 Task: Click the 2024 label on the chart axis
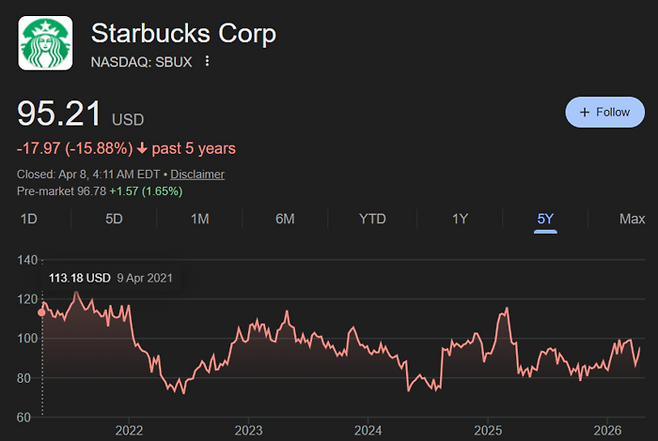point(368,431)
